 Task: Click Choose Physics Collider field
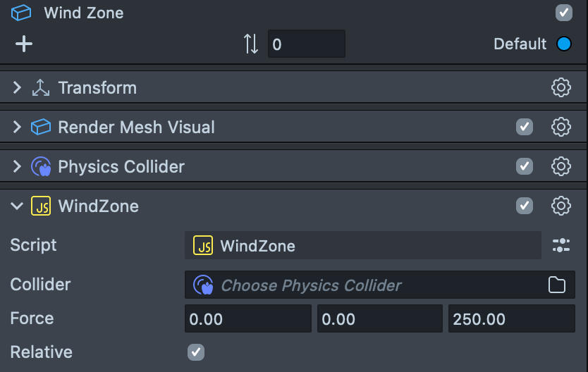379,285
